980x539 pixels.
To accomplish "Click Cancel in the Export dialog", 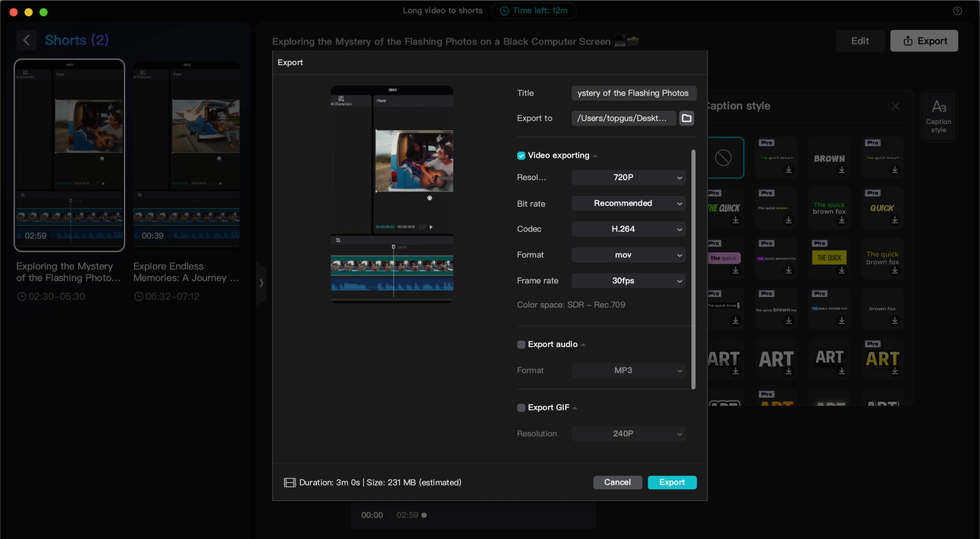I will coord(617,482).
